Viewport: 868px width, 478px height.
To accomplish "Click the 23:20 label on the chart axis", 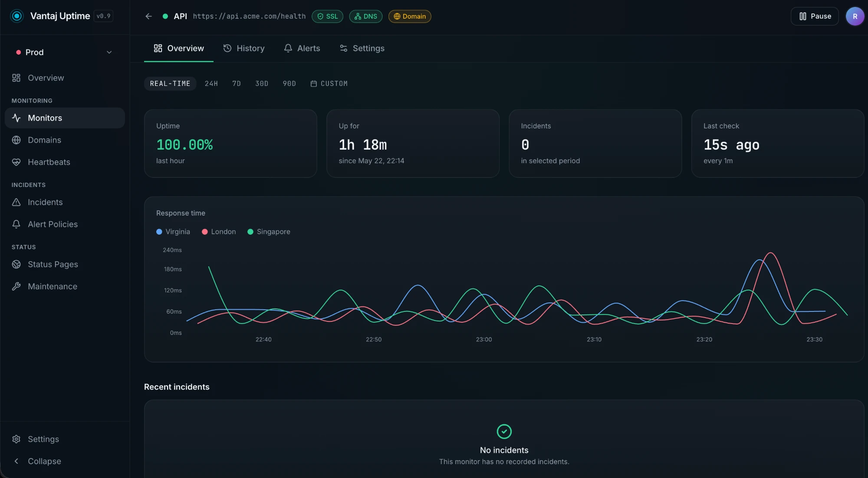I will pos(704,339).
